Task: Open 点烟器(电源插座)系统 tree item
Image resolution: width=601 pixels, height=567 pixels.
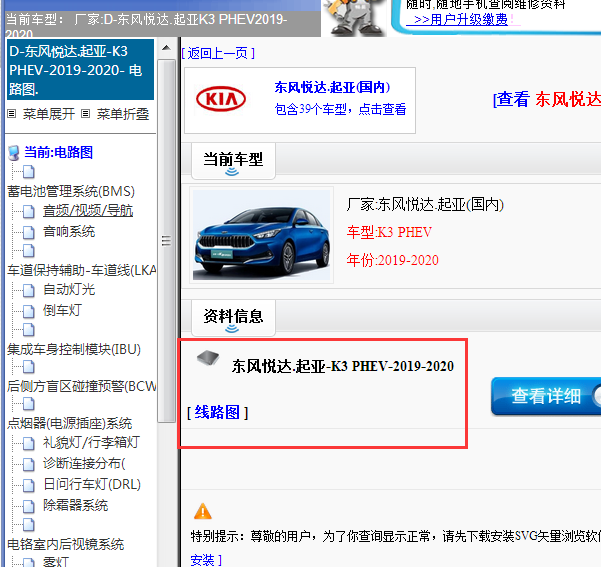Action: (69, 424)
